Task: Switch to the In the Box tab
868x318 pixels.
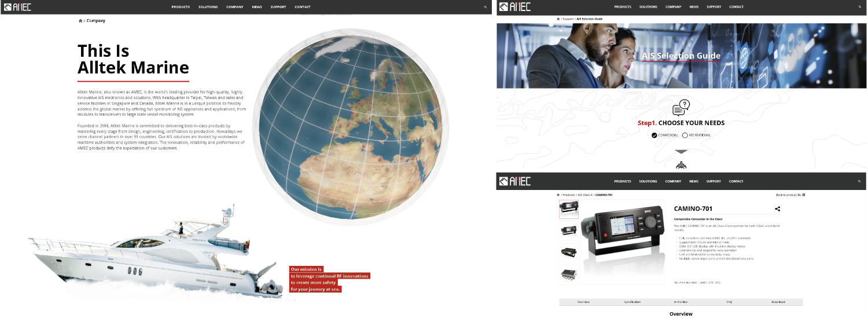Action: (x=681, y=302)
